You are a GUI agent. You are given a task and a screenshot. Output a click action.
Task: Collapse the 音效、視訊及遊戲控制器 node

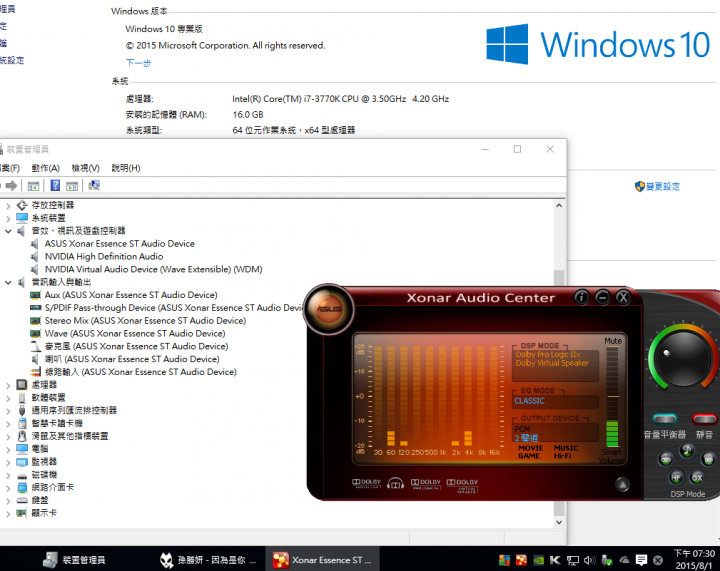[x=8, y=231]
